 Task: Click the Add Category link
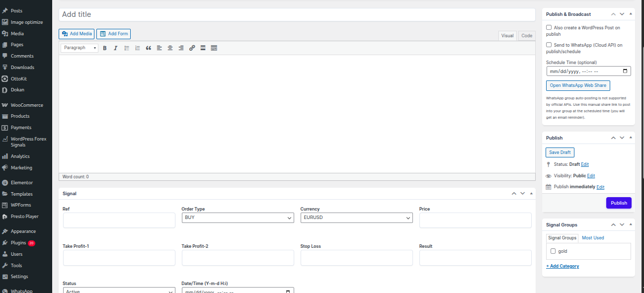(563, 266)
